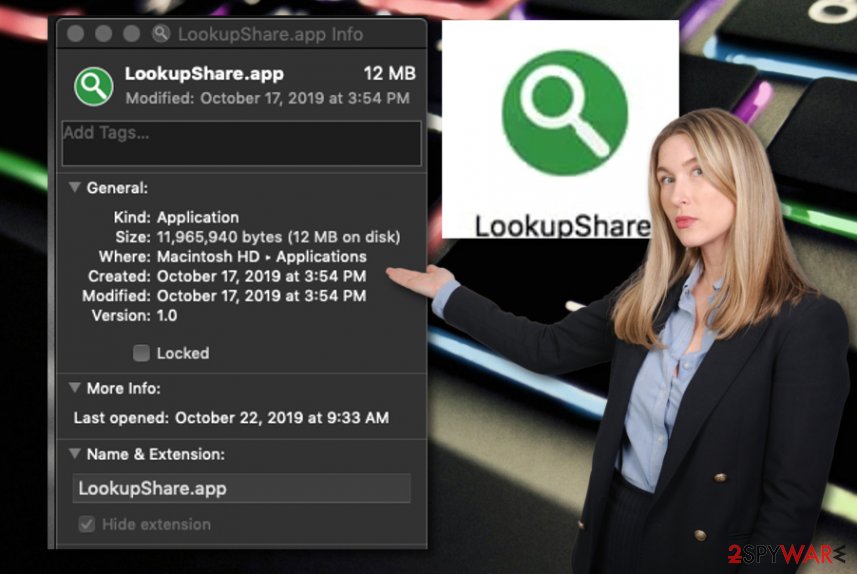Collapse the More Info section
Viewport: 857px width, 574px height.
tap(75, 388)
